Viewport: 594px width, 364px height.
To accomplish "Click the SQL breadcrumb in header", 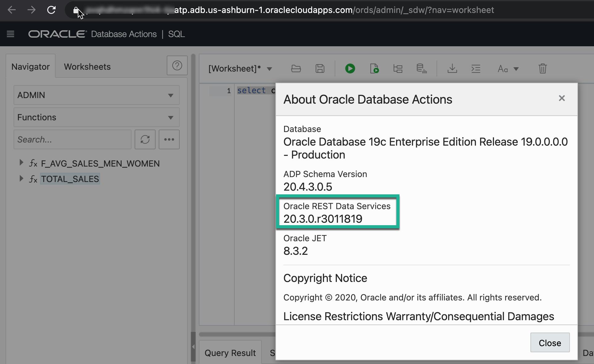I will (176, 34).
